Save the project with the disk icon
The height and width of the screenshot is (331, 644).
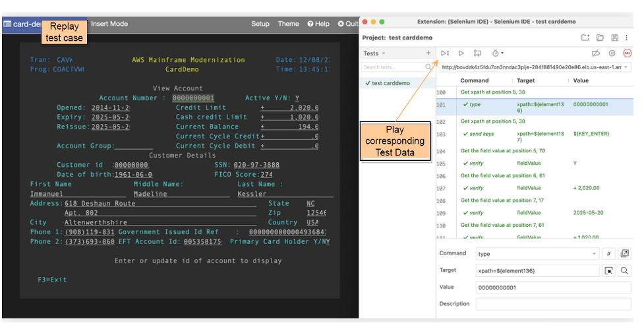614,38
